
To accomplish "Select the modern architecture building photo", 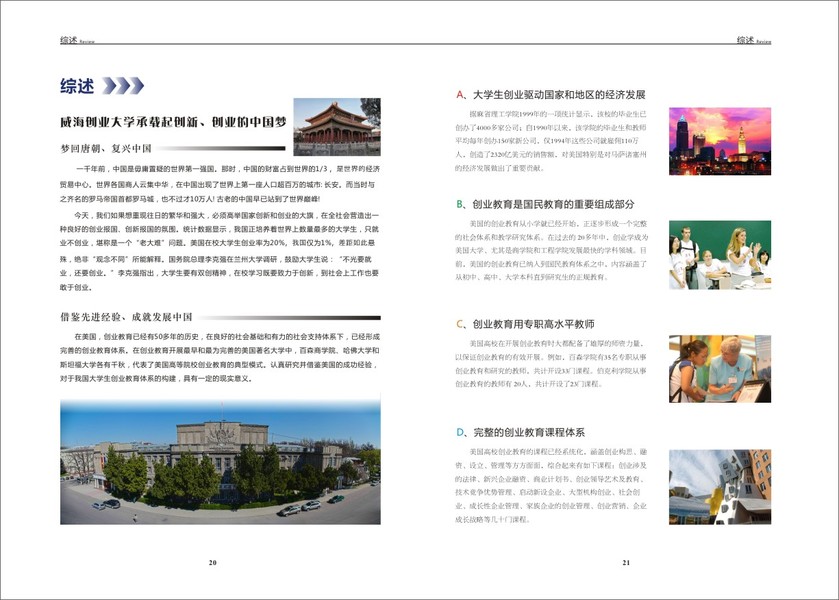I will (720, 487).
